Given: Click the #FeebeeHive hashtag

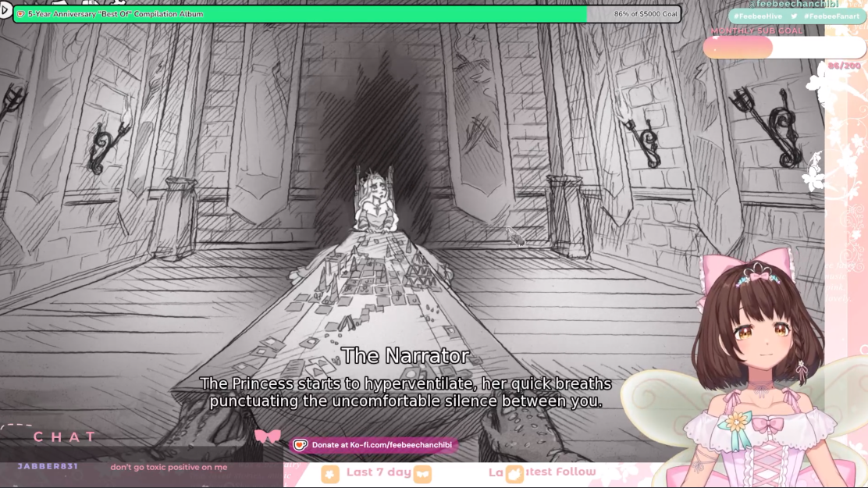Looking at the screenshot, I should [x=758, y=16].
